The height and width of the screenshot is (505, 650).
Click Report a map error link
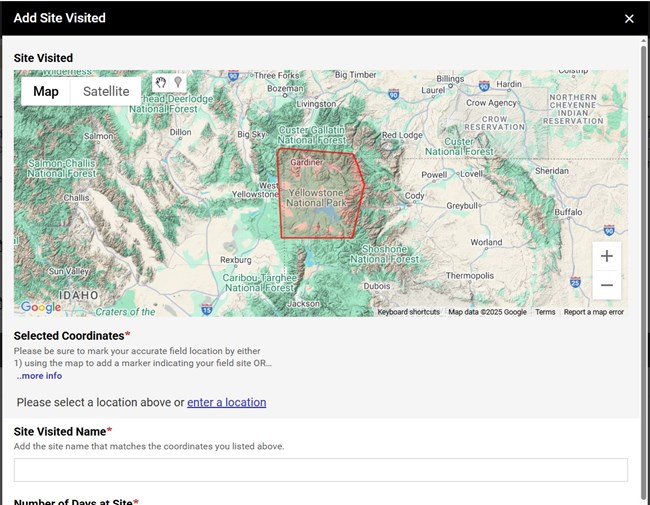(593, 312)
